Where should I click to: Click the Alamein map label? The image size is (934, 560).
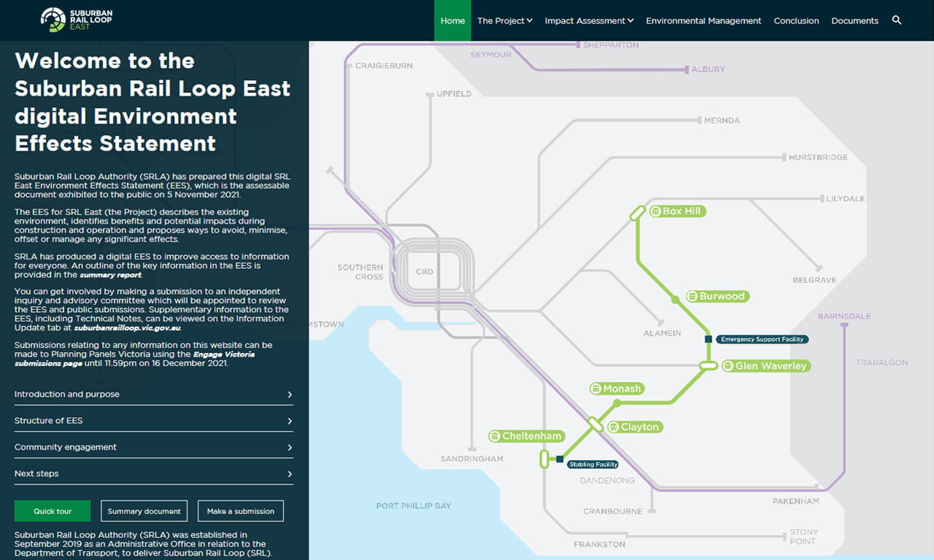[663, 333]
